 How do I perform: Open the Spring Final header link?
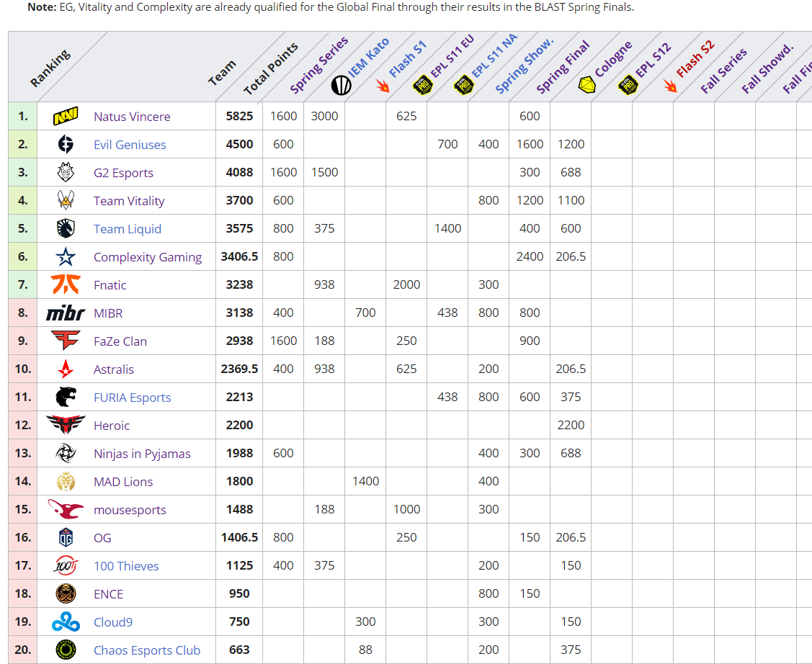click(x=563, y=67)
